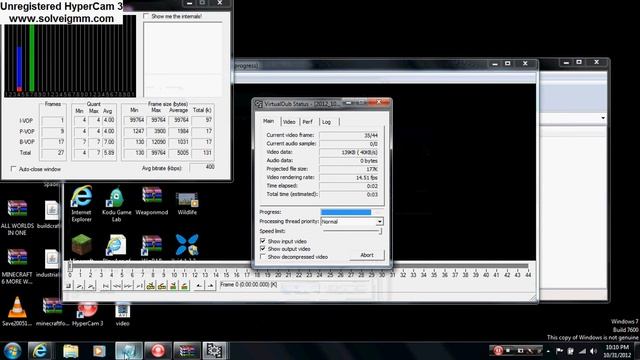Click the green bar in the encoder graph
The height and width of the screenshot is (360, 640).
click(32, 57)
